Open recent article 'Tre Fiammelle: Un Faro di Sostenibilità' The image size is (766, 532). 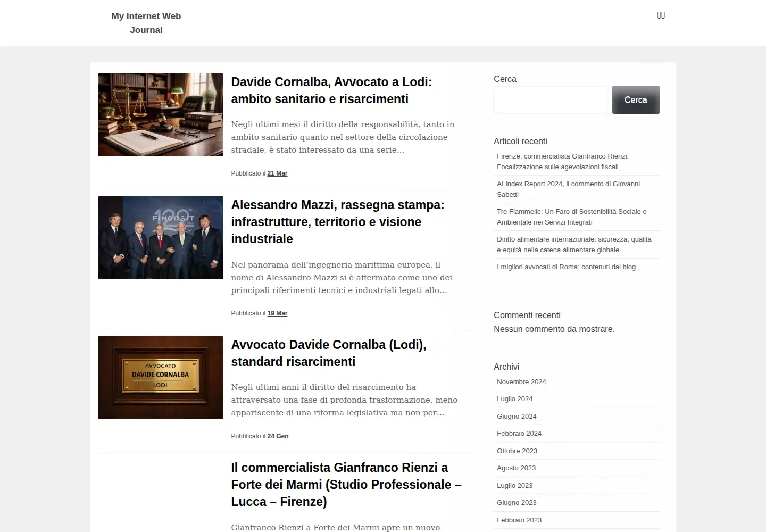coord(572,217)
